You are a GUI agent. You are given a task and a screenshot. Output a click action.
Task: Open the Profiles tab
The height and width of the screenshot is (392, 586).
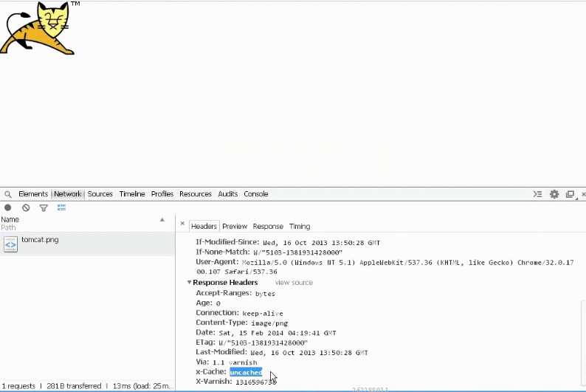pos(162,194)
